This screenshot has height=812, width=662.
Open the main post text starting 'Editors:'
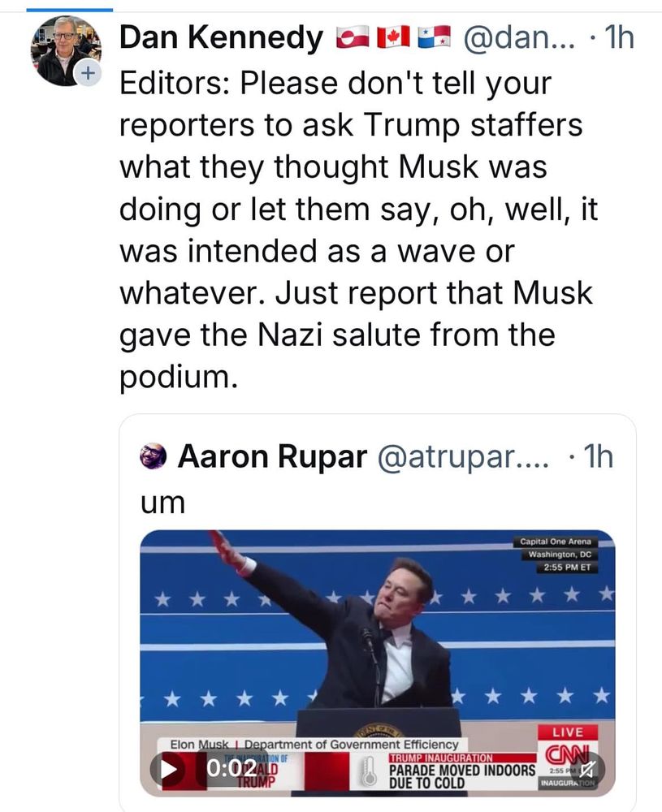coord(358,230)
